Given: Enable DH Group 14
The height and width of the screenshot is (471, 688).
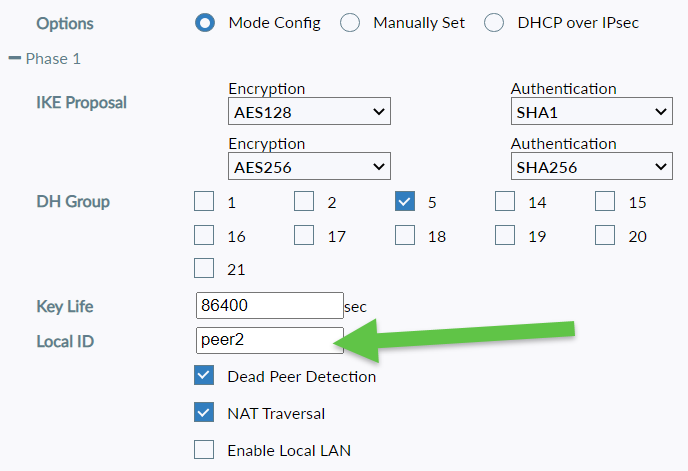Looking at the screenshot, I should click(505, 202).
